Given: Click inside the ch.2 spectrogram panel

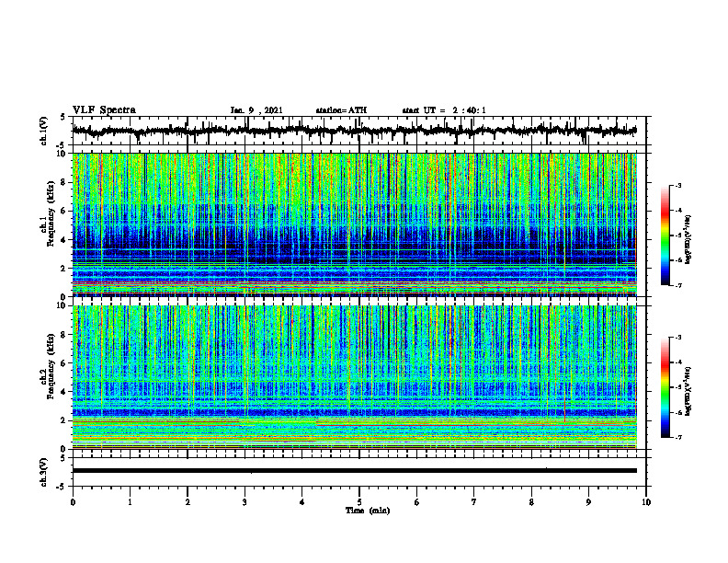Looking at the screenshot, I should point(355,377).
